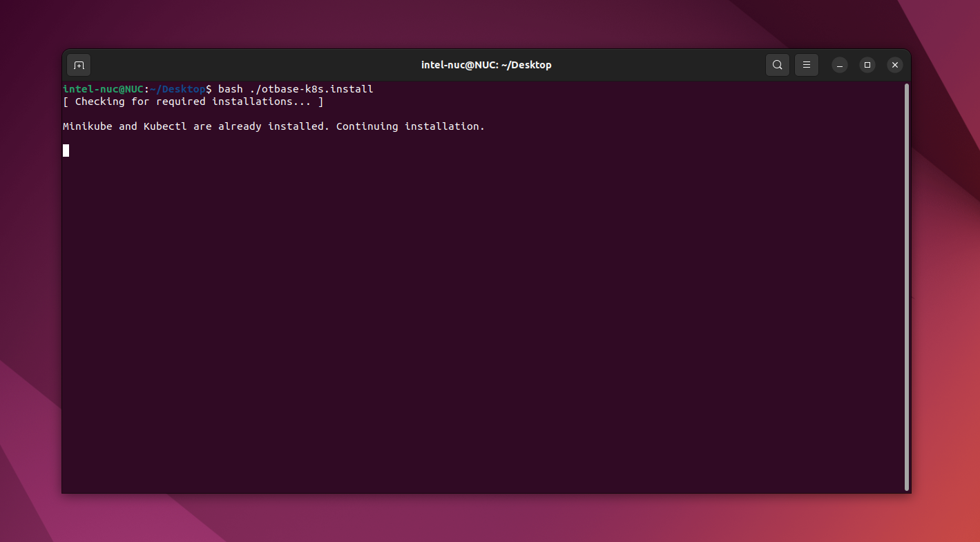Click the terminal vertical scrollbar

[x=907, y=287]
